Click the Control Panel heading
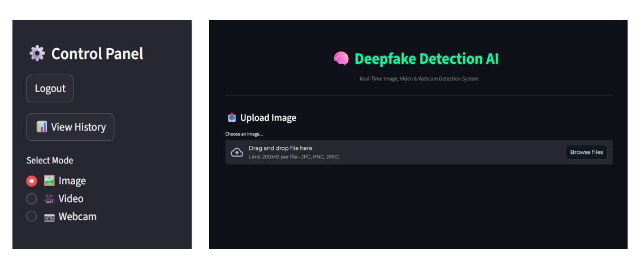Image resolution: width=644 pixels, height=263 pixels. (x=97, y=53)
